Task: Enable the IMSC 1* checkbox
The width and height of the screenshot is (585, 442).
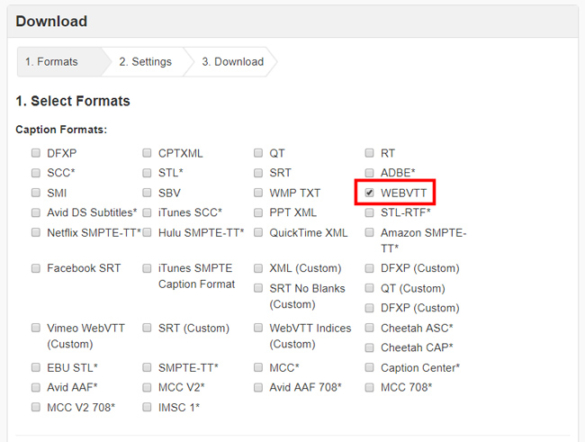Action: (147, 407)
